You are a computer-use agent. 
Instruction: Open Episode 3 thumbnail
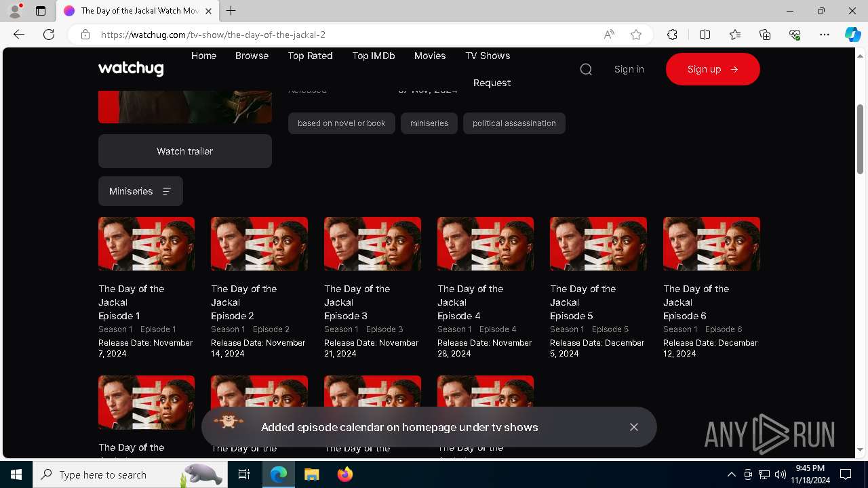pyautogui.click(x=372, y=244)
